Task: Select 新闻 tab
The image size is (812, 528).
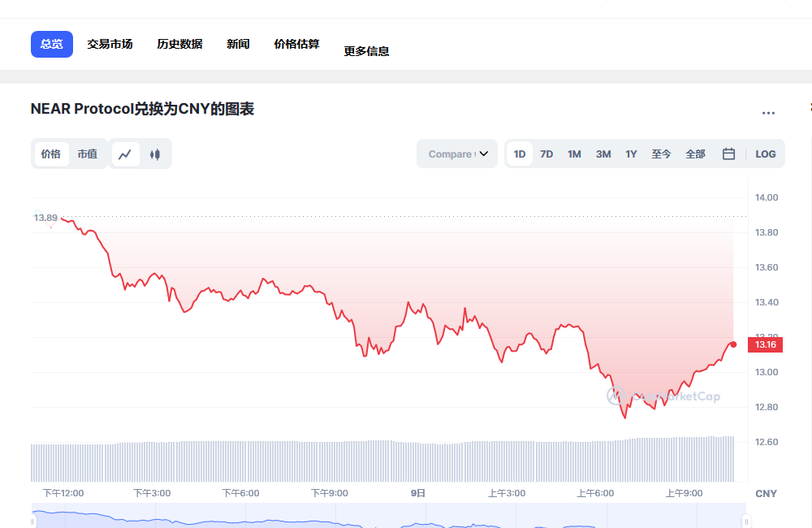Action: pyautogui.click(x=238, y=44)
